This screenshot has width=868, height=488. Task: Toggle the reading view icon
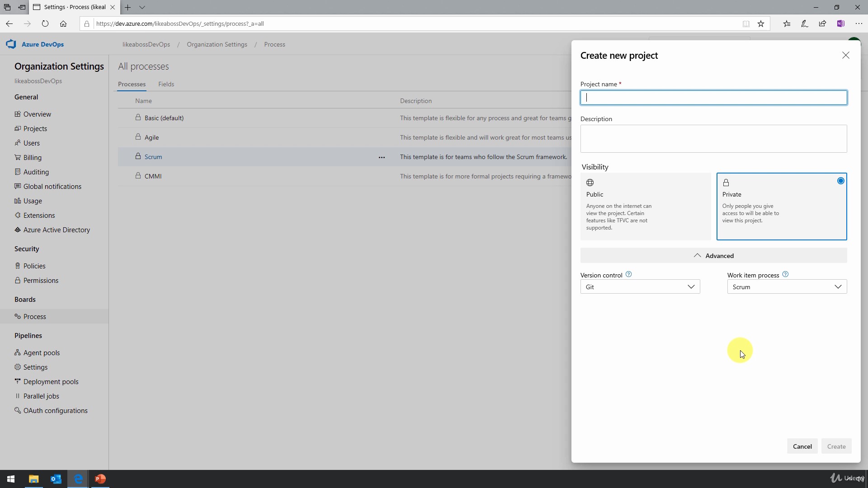[x=746, y=23]
